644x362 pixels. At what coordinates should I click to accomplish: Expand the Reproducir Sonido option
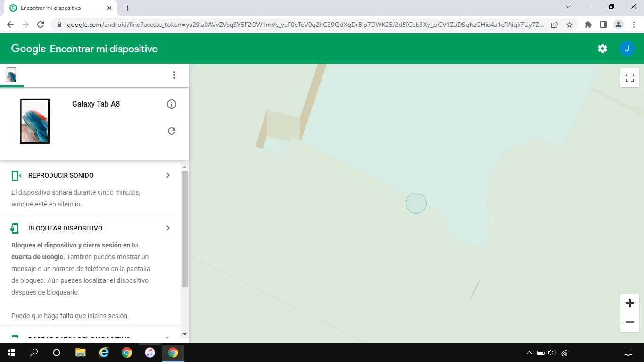pyautogui.click(x=167, y=175)
